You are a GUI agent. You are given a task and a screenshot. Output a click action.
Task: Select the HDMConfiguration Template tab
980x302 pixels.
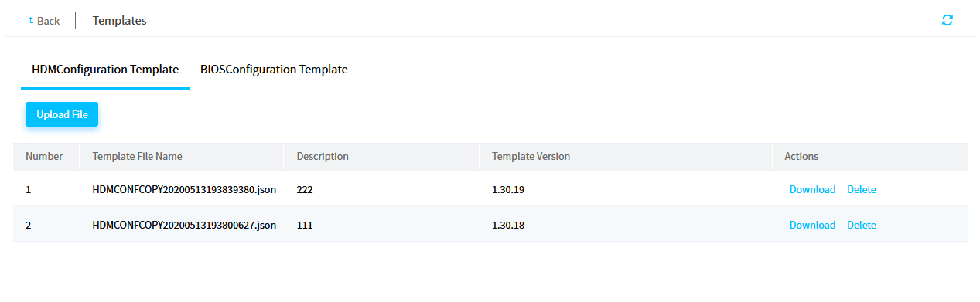coord(105,70)
